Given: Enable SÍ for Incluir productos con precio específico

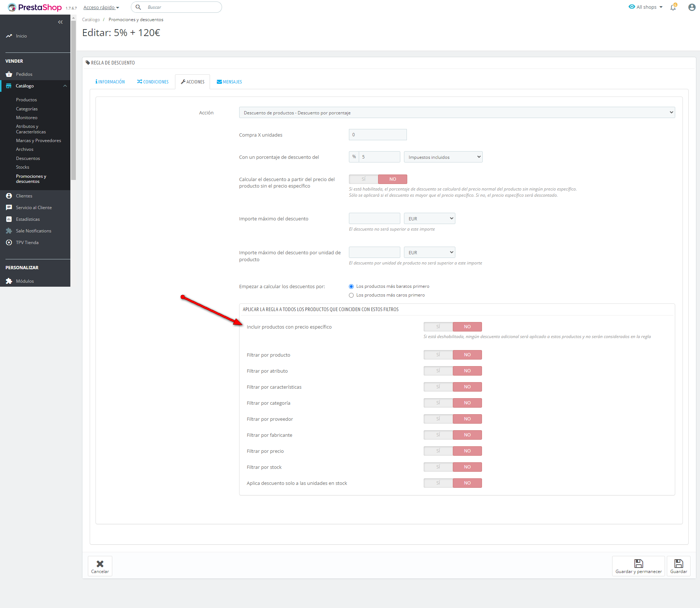Looking at the screenshot, I should (x=438, y=327).
